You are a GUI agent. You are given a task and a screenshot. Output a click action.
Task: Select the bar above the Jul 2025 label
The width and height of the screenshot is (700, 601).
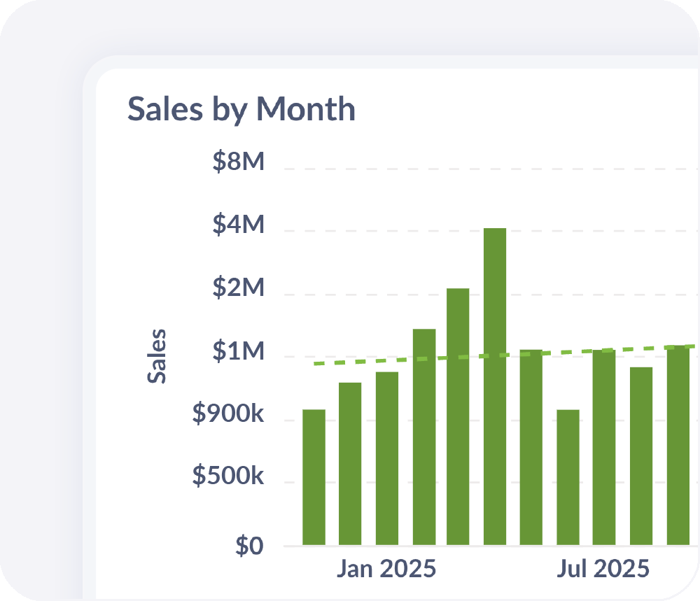point(604,448)
